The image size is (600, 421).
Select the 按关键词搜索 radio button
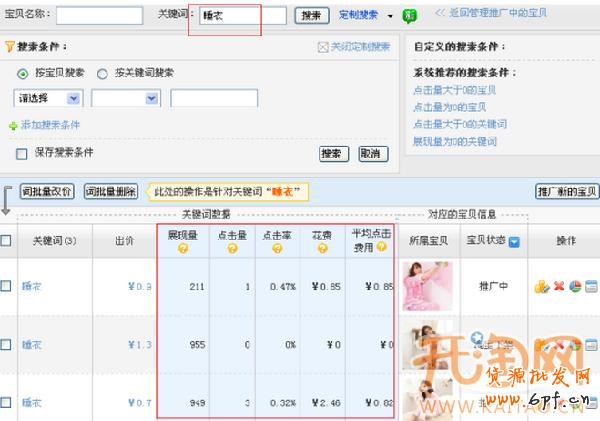pos(102,73)
